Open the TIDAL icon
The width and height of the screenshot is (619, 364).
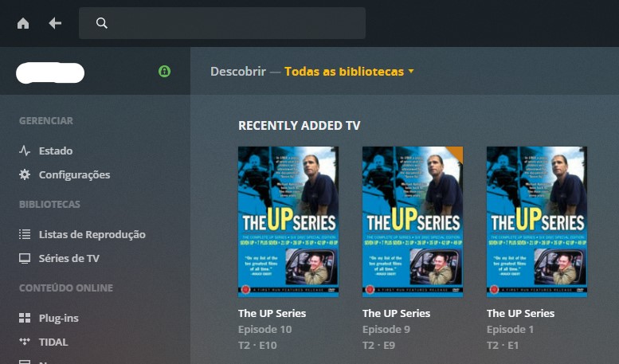tap(25, 342)
